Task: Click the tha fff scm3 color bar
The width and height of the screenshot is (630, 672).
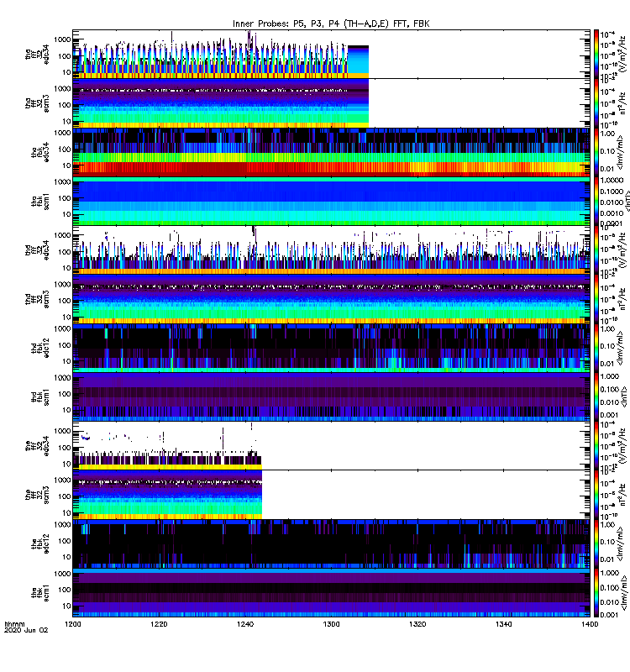Action: 596,103
